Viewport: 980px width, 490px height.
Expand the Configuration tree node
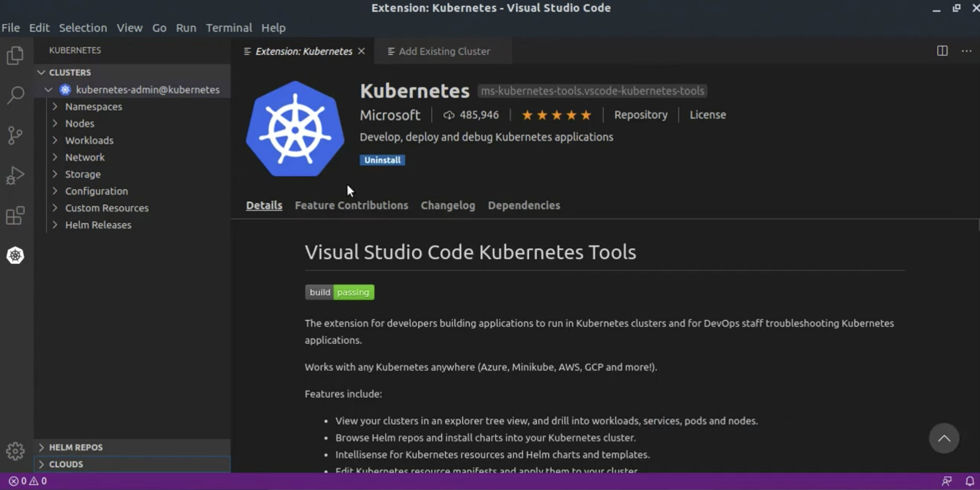click(55, 191)
